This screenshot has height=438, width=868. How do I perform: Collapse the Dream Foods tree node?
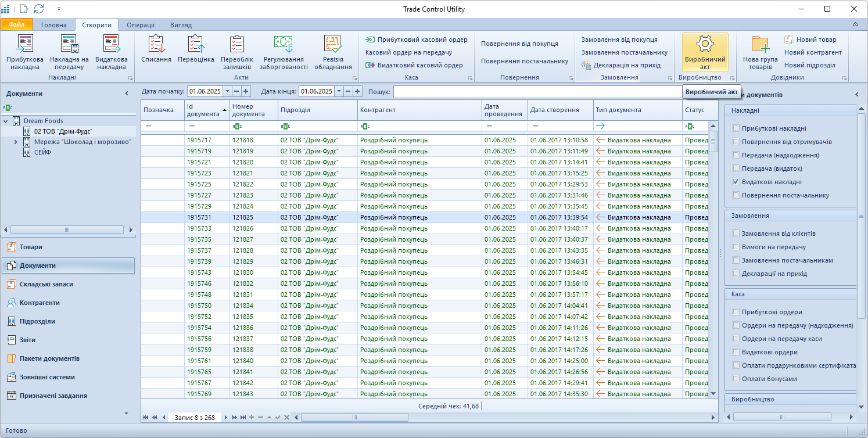coord(6,121)
